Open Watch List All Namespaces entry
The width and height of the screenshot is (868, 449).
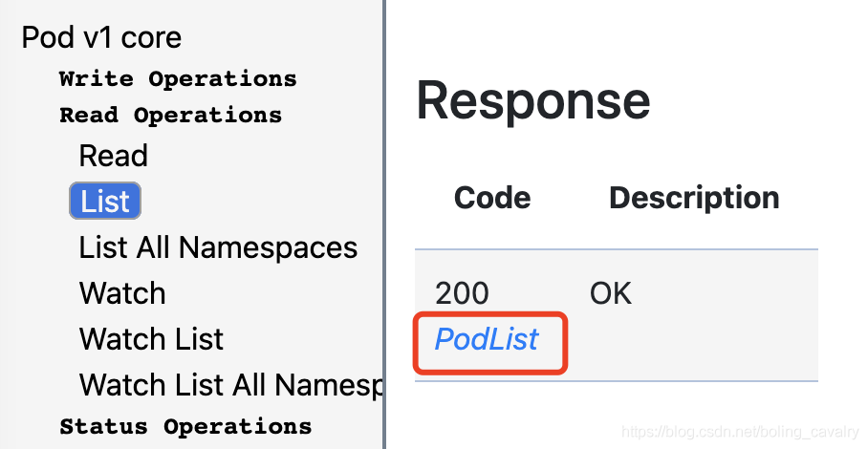click(230, 385)
